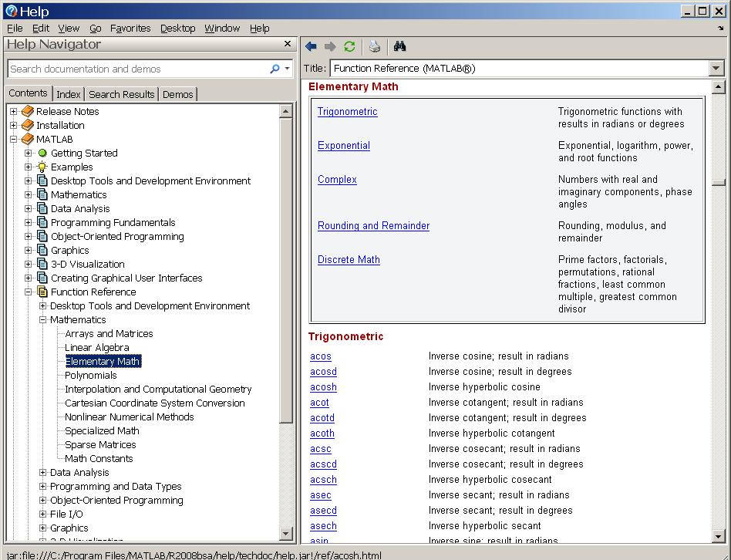Switch to the Search Results tab

pyautogui.click(x=121, y=94)
